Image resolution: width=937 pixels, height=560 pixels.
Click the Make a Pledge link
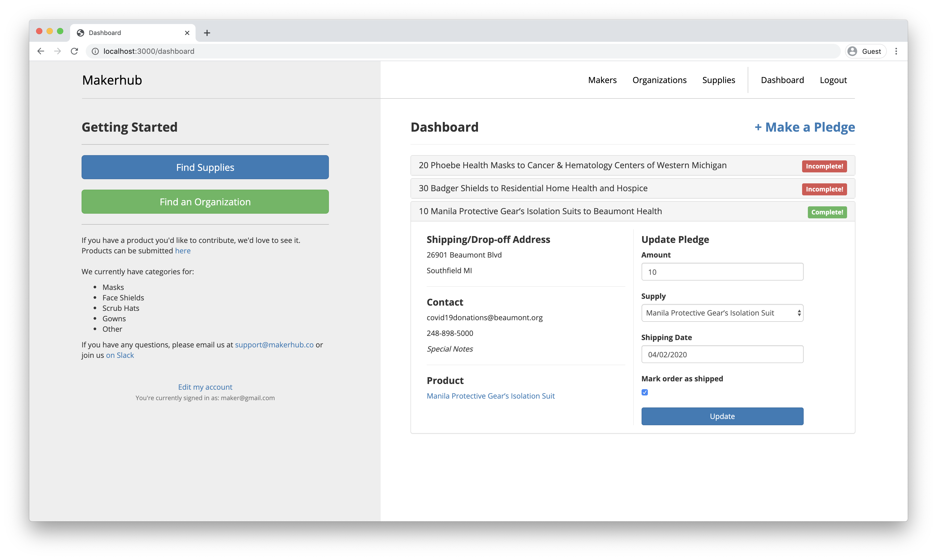pyautogui.click(x=804, y=127)
